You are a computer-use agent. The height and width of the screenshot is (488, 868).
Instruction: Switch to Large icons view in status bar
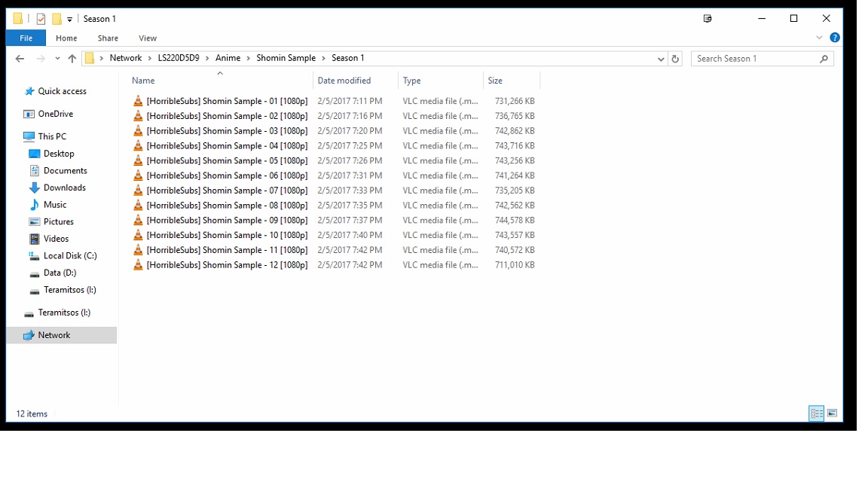(x=832, y=413)
